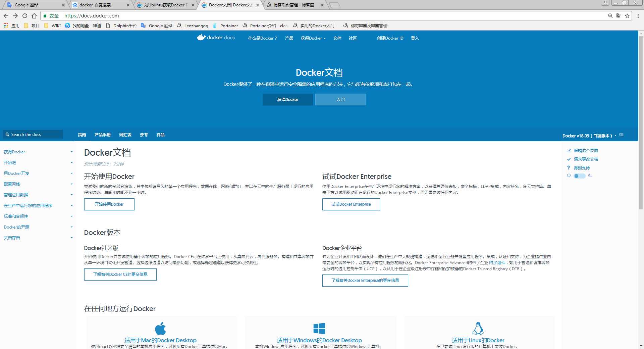Click the Windows logo for Docker Desktop

(319, 328)
